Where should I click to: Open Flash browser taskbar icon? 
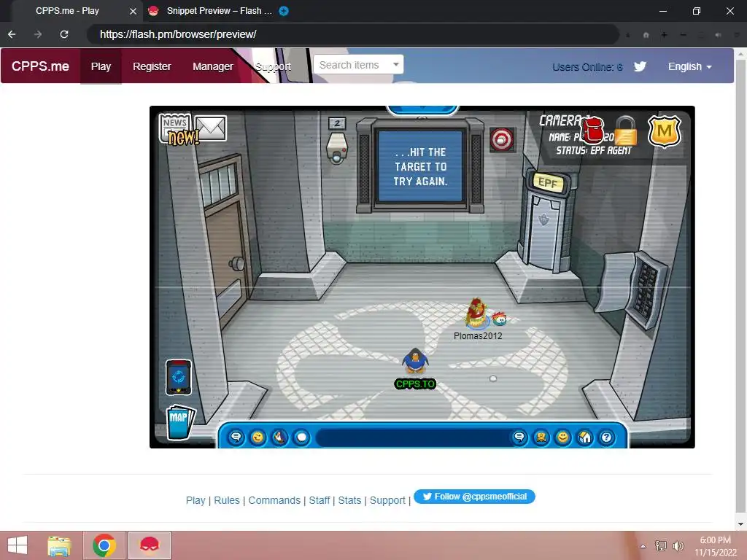point(149,545)
